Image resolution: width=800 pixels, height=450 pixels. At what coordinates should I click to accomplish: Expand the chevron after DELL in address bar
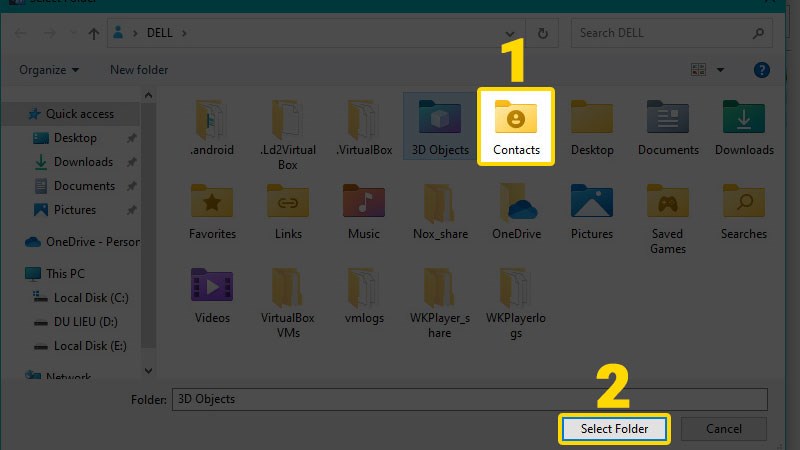(x=184, y=33)
